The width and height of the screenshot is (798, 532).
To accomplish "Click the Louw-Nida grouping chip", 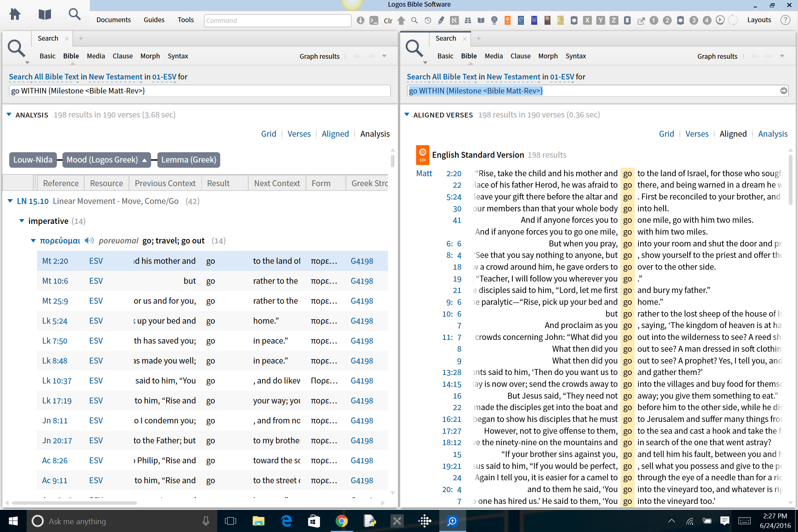I will [x=33, y=160].
